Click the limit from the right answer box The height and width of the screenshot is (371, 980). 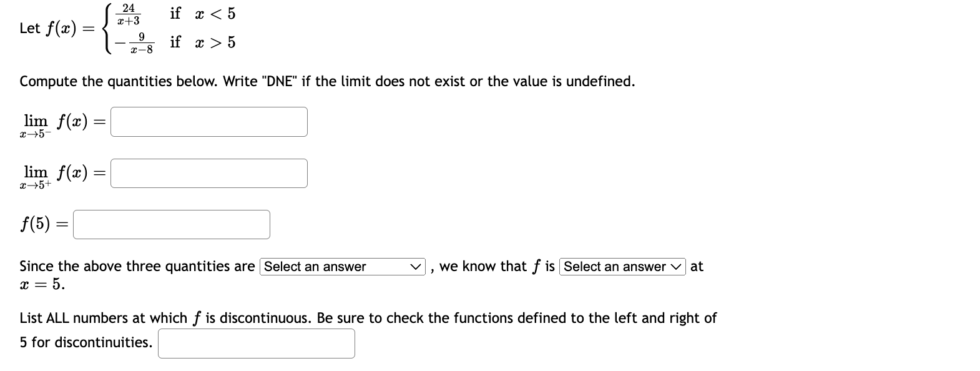coord(208,173)
